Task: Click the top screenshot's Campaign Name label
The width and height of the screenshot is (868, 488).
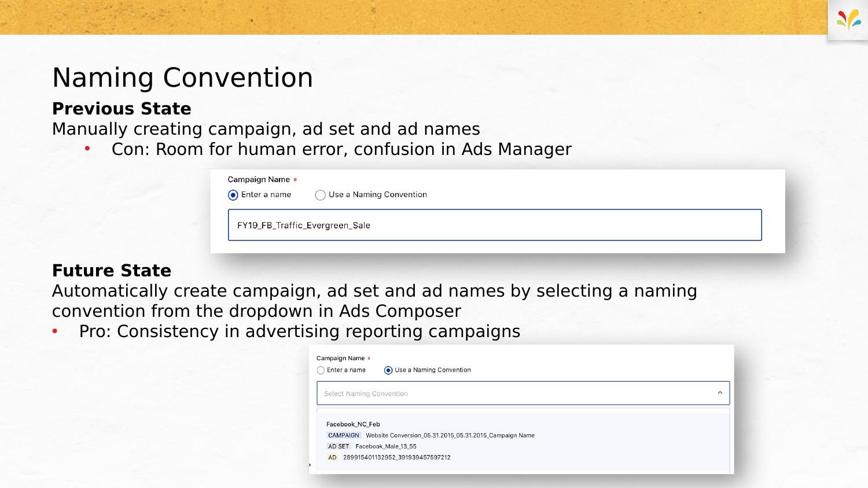Action: (x=259, y=180)
